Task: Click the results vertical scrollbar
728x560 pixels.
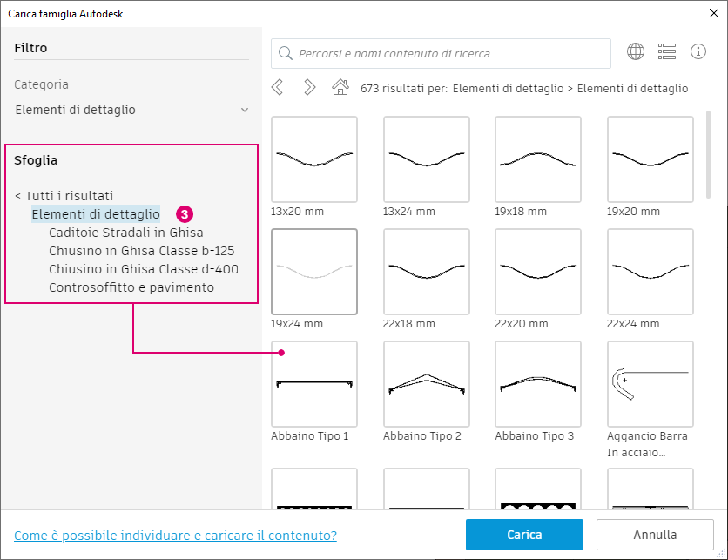Action: pos(709,157)
